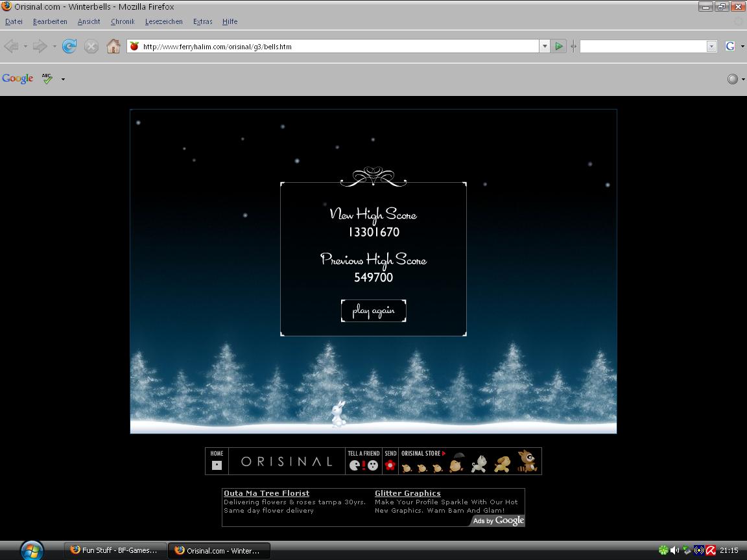
Task: Open the Lesezeichen menu
Action: 164,21
